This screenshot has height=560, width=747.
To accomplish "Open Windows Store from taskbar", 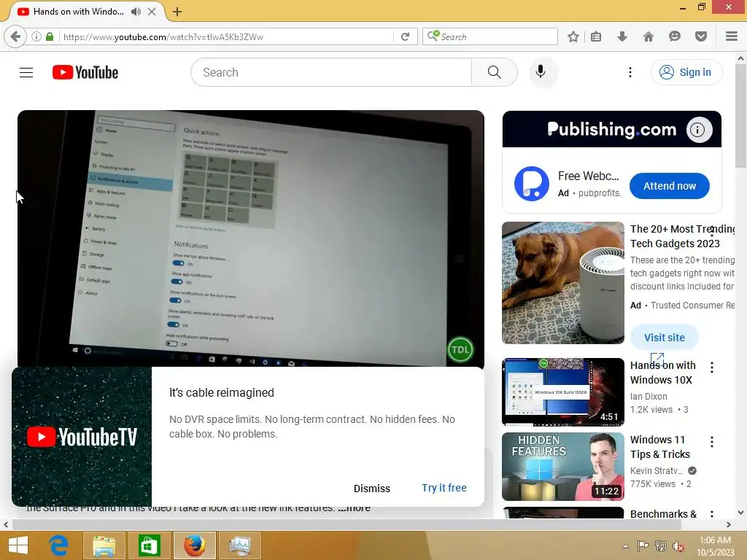I will [149, 545].
